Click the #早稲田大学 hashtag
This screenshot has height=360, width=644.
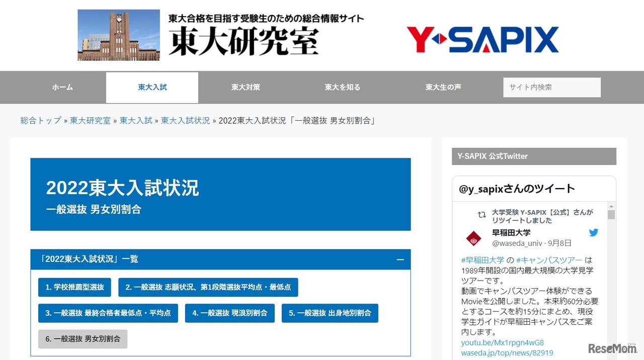[482, 260]
